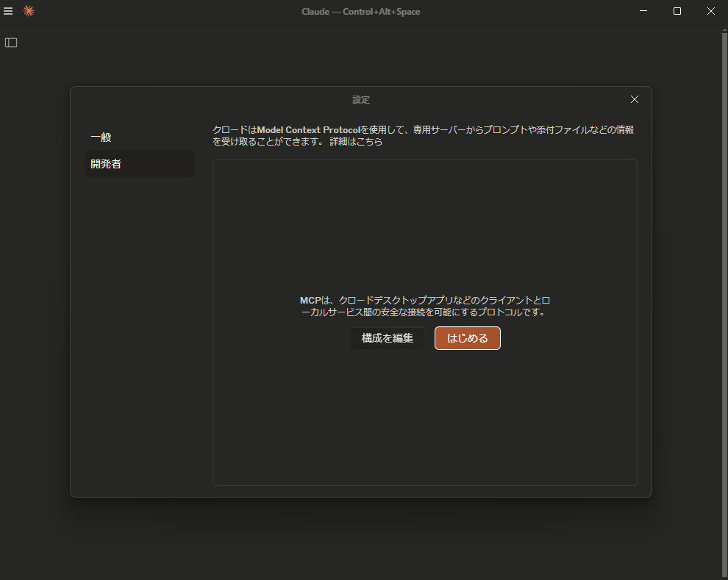This screenshot has height=580, width=728.
Task: Click the はじめる button
Action: pyautogui.click(x=467, y=338)
